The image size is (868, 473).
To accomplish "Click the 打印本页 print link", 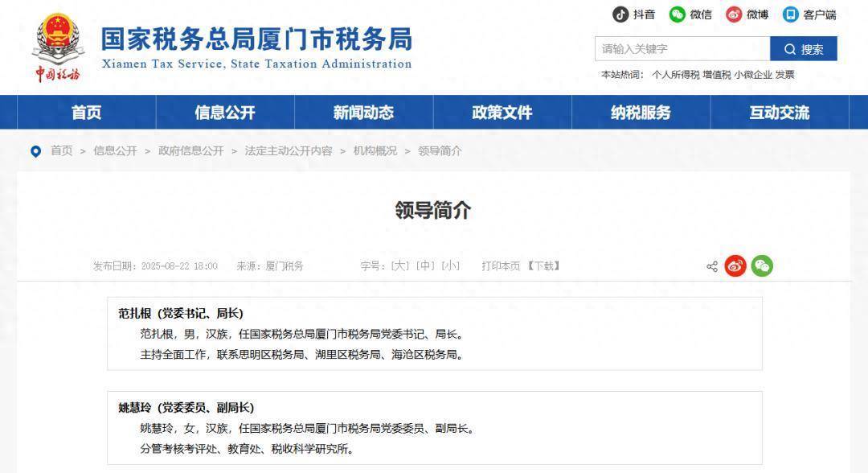I will coord(501,265).
